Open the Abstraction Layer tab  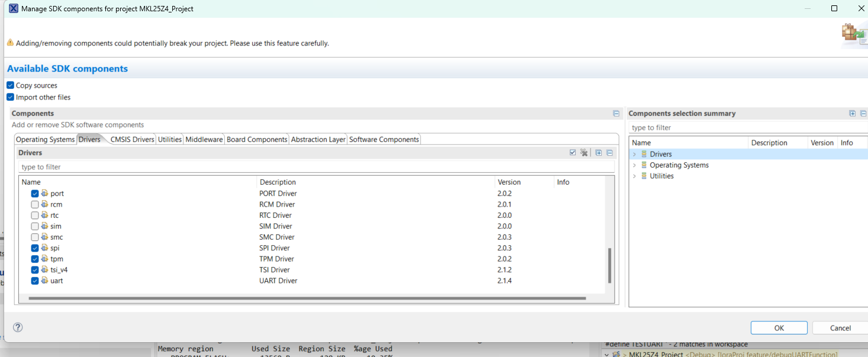(318, 140)
